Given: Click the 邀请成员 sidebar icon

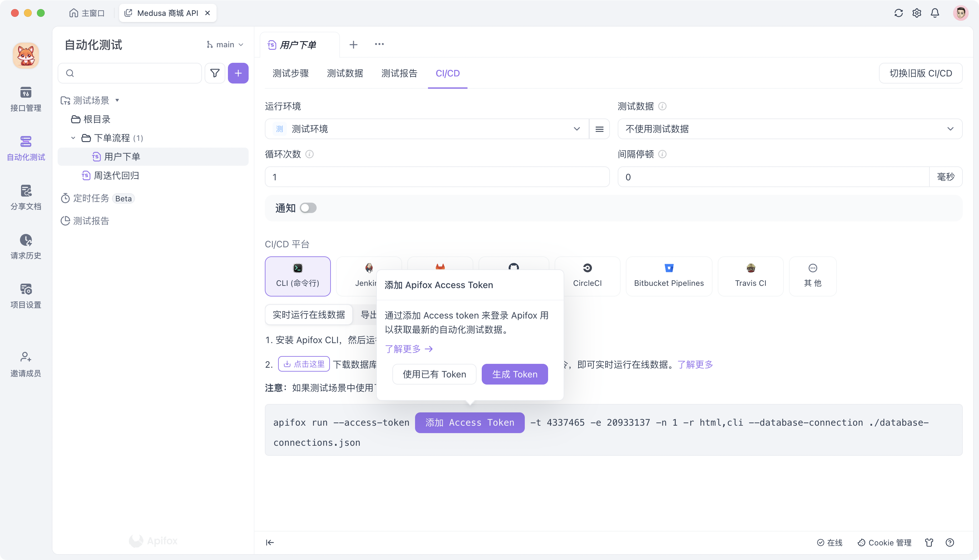Looking at the screenshot, I should (25, 363).
